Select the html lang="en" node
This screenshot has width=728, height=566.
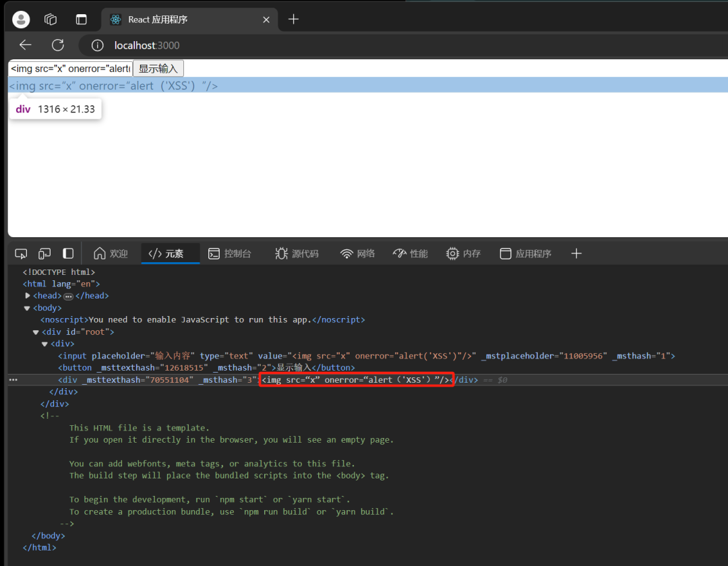click(x=61, y=284)
